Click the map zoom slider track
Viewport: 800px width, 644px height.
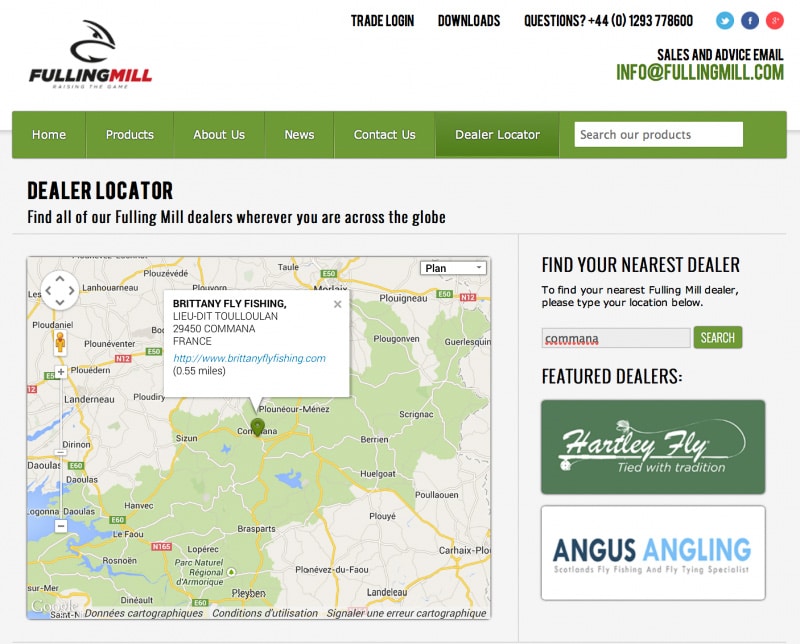click(x=61, y=449)
